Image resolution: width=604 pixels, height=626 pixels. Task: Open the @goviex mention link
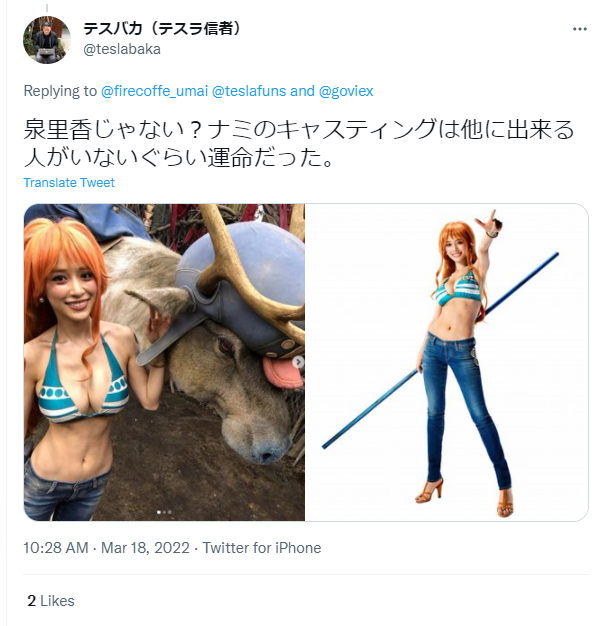(346, 91)
